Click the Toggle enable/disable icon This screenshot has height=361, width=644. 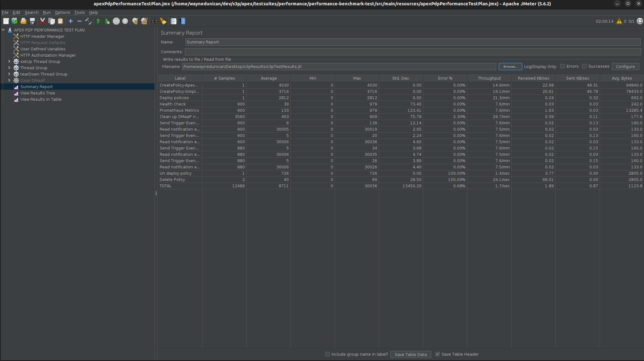(x=88, y=21)
